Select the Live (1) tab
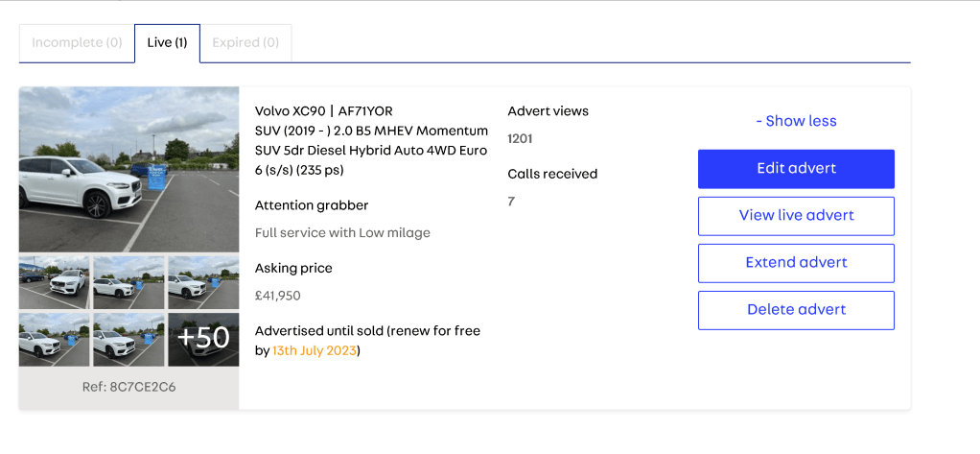 167,43
